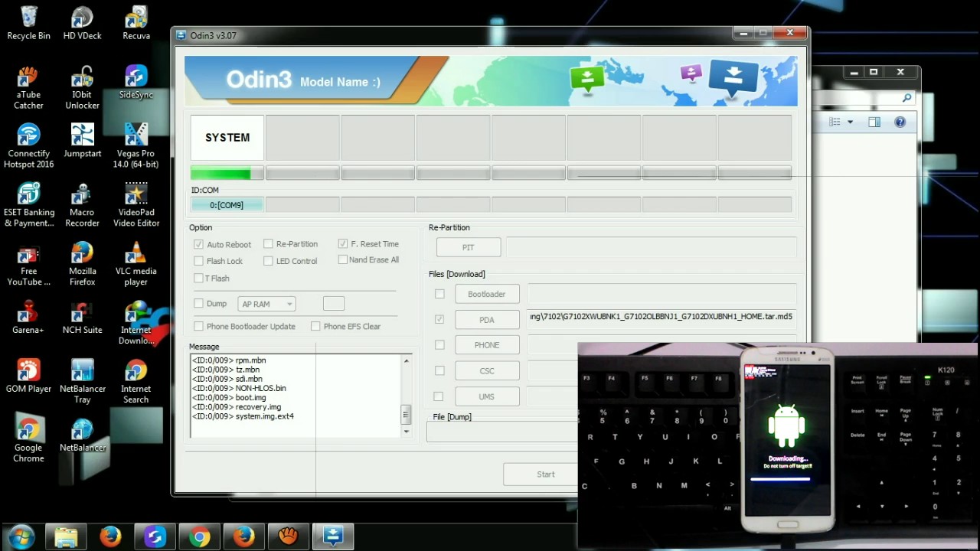Open Mozilla Firefox desktop icon
Screen dimensions: 980x551
(82, 264)
